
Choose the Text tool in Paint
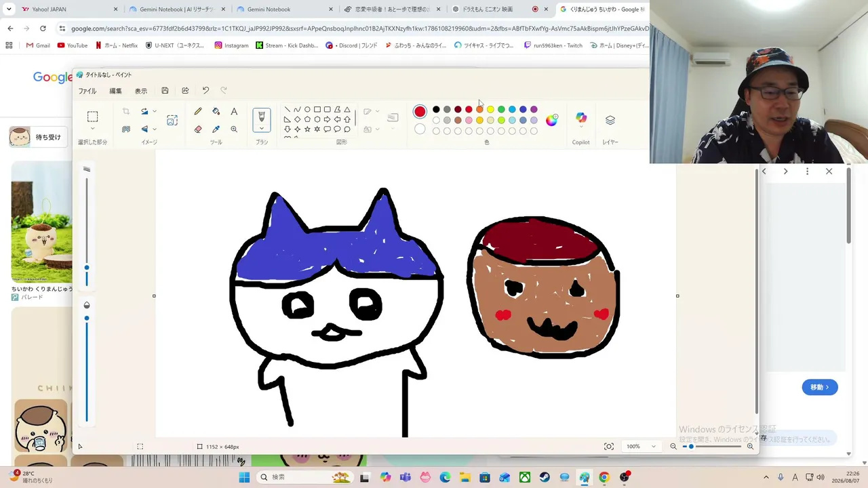[x=234, y=111]
